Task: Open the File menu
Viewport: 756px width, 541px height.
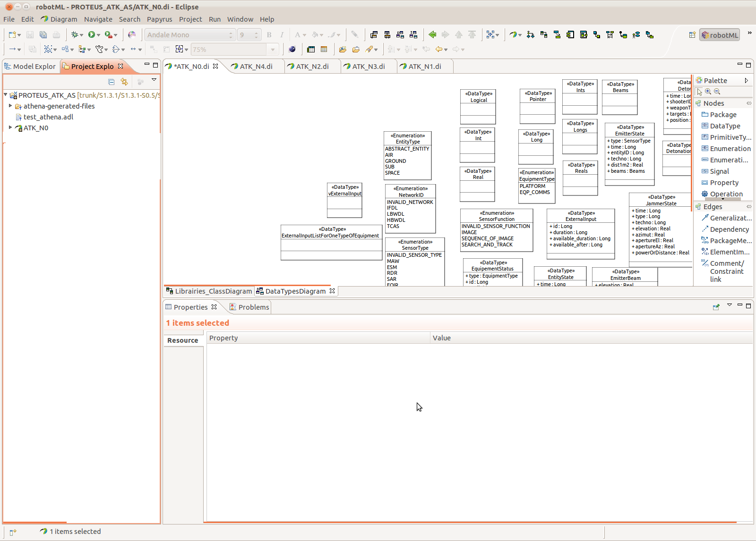Action: point(9,19)
